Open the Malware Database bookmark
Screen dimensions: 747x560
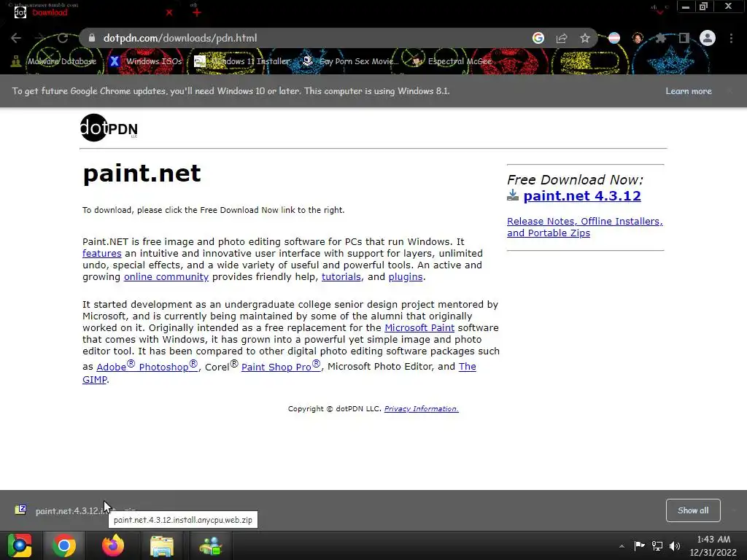pyautogui.click(x=54, y=61)
